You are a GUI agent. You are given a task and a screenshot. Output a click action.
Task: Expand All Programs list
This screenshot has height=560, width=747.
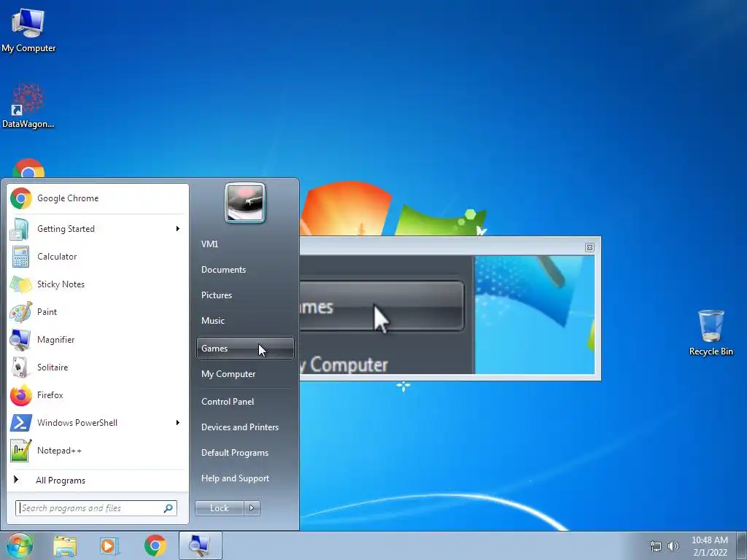(x=98, y=480)
